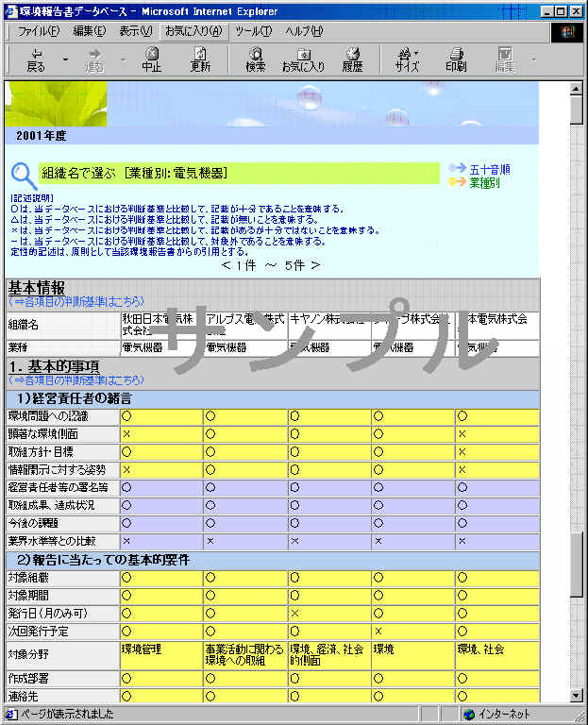588x725 pixels.
Task: Open the ヘルプ(H) menu
Action: [304, 31]
